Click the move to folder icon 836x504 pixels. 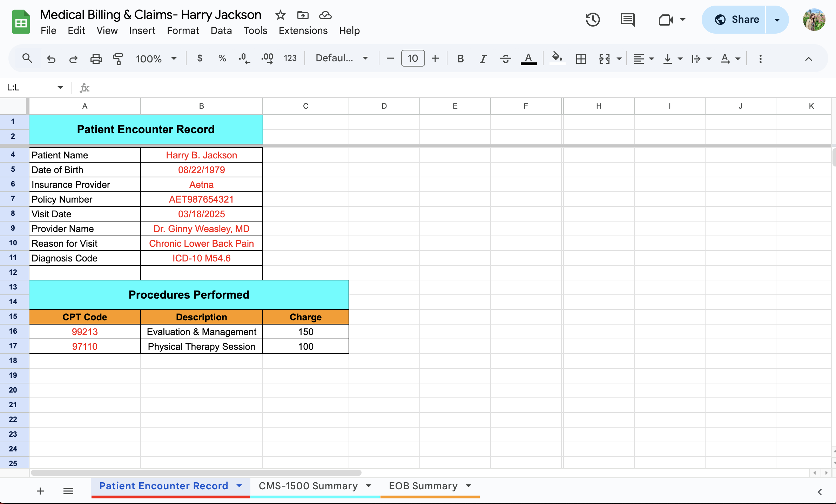click(x=303, y=15)
